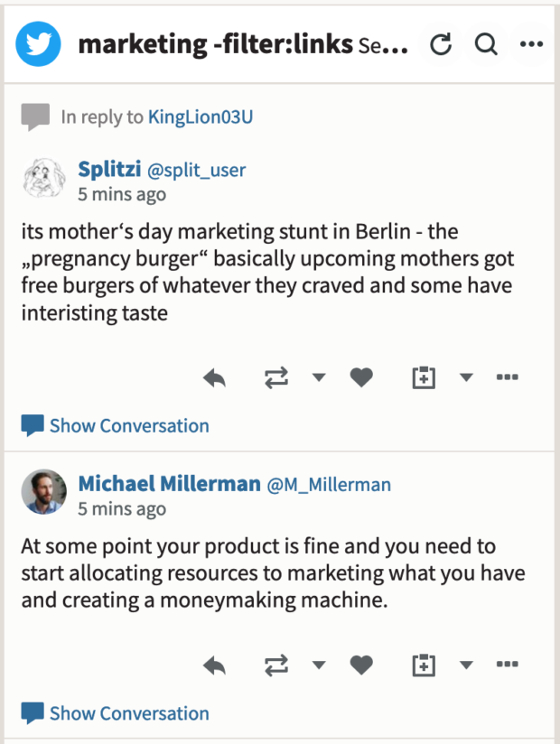This screenshot has width=560, height=744.
Task: Open search within the stream
Action: [486, 44]
